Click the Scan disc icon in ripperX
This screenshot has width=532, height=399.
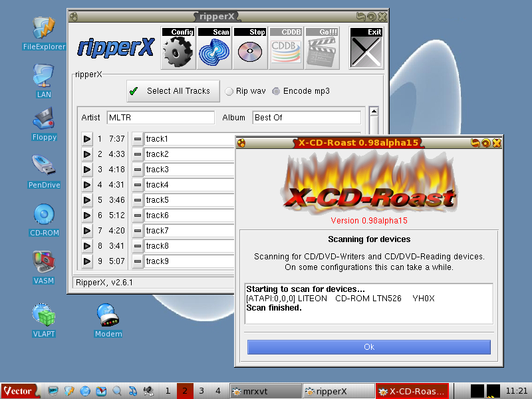point(213,49)
